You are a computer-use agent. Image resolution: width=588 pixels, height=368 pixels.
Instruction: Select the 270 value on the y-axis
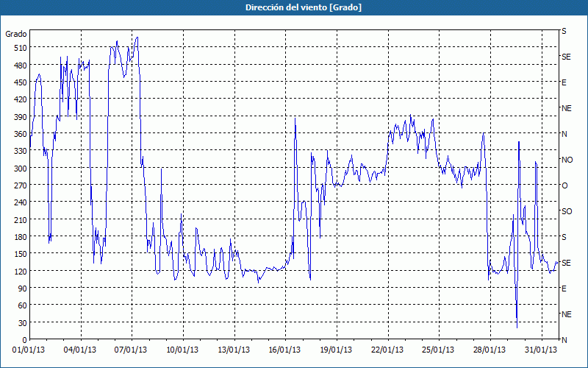click(21, 185)
